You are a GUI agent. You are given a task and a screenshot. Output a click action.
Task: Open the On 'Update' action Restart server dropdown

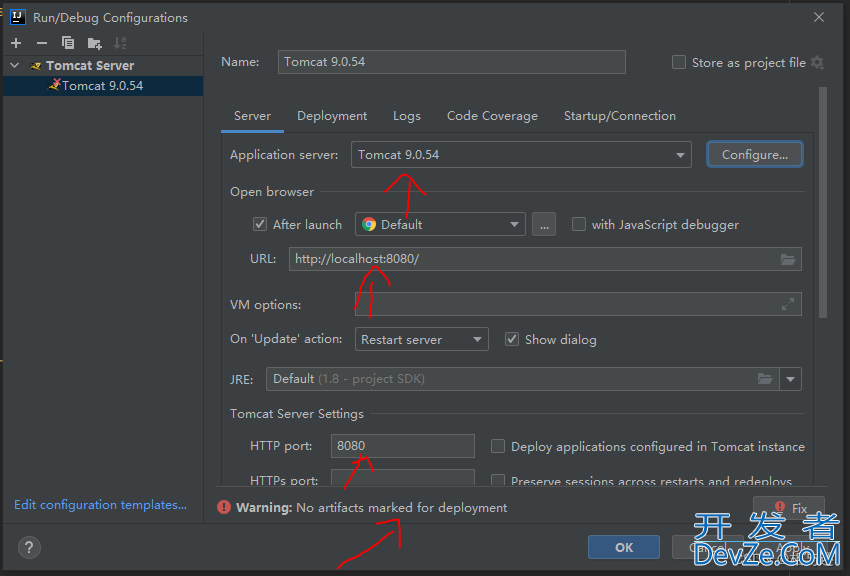tap(422, 340)
